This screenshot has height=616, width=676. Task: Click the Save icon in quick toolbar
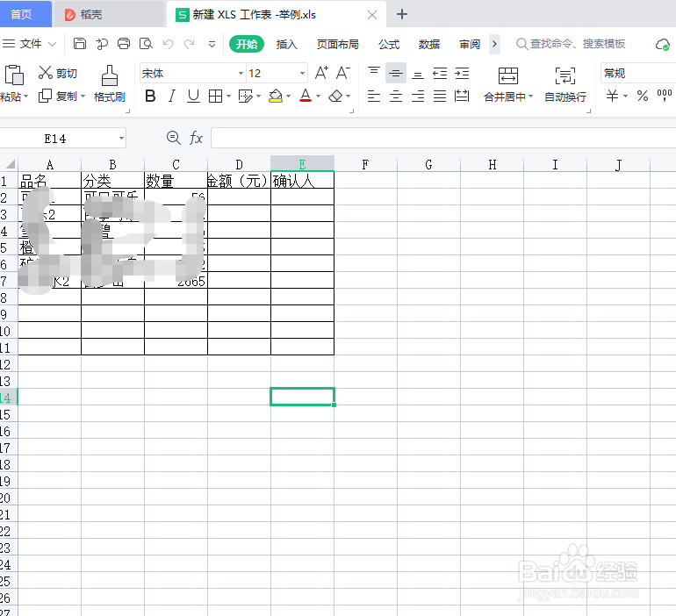click(80, 44)
